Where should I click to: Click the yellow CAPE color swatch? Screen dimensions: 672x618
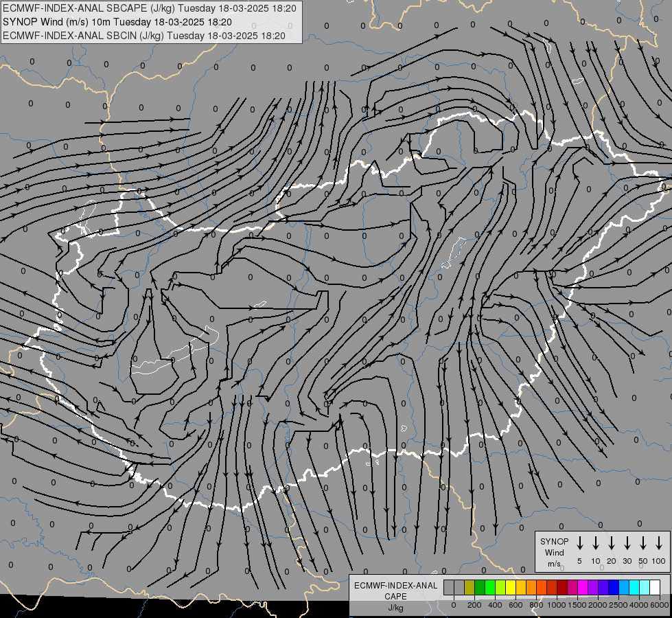pos(511,587)
